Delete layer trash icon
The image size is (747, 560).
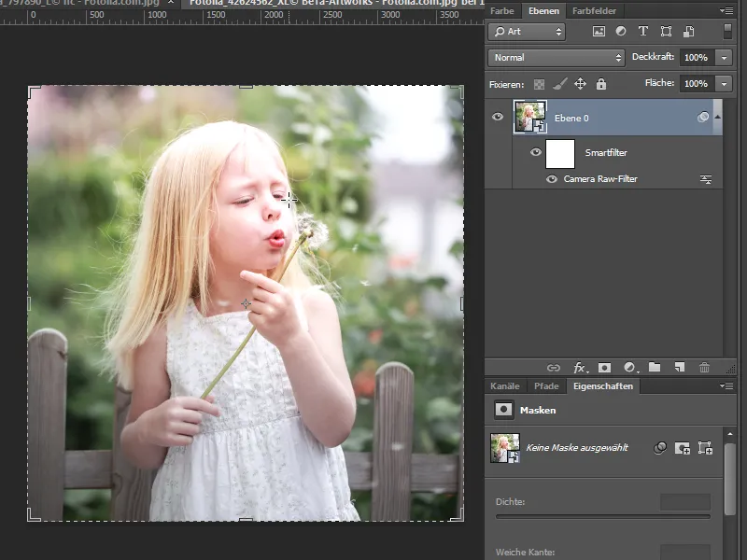[704, 367]
